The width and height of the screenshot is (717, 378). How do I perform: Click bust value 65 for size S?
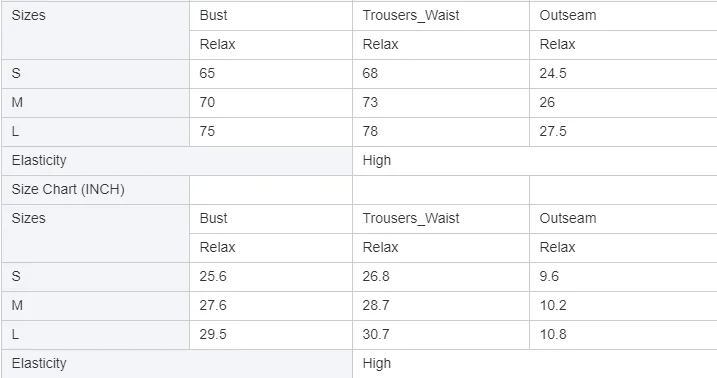click(271, 74)
